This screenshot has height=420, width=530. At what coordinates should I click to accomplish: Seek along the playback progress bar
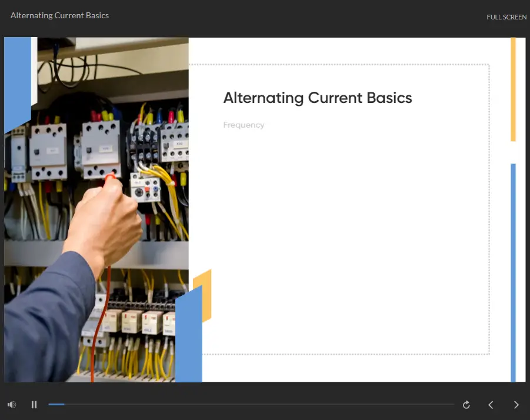[251, 404]
